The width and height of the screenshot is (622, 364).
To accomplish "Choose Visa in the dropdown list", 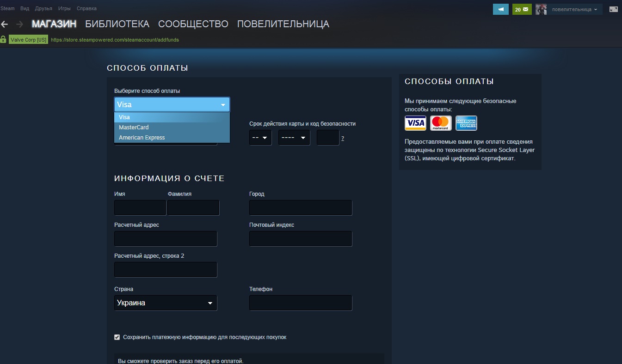I will coord(172,117).
